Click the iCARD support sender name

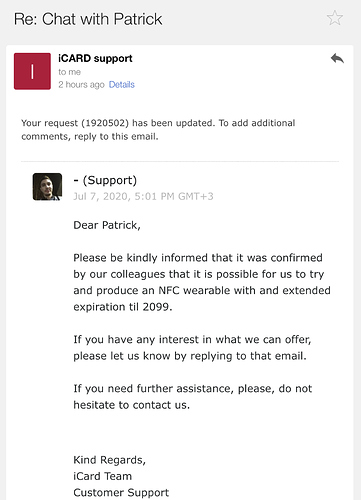[95, 58]
